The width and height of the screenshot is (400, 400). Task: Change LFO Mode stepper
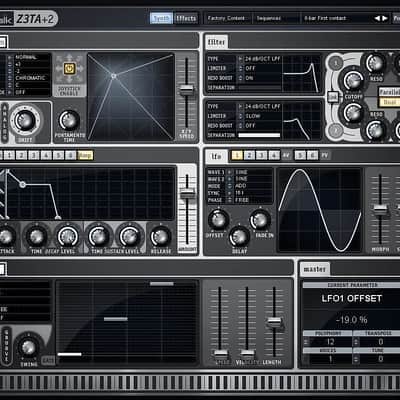(x=229, y=186)
